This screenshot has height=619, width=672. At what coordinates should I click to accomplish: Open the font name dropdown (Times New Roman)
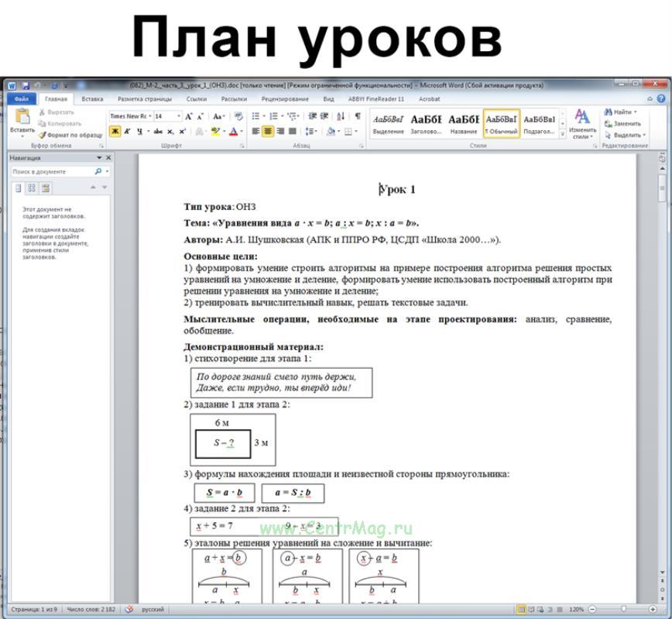150,116
